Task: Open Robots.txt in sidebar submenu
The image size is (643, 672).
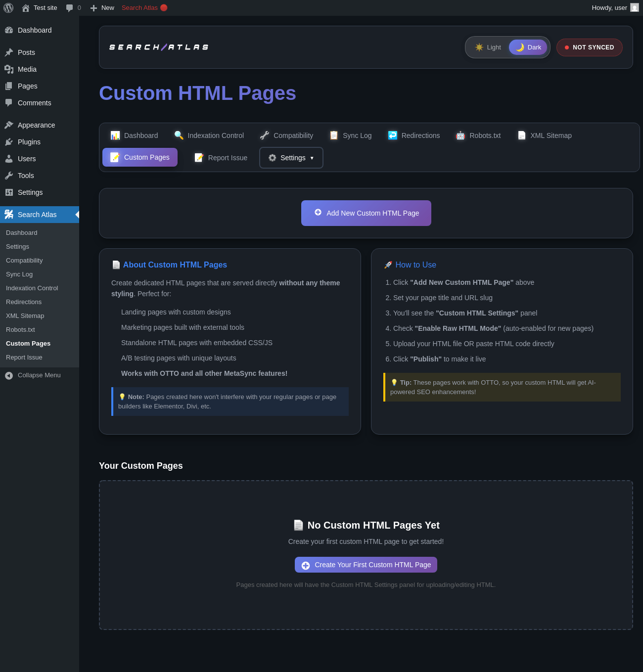Action: (20, 330)
